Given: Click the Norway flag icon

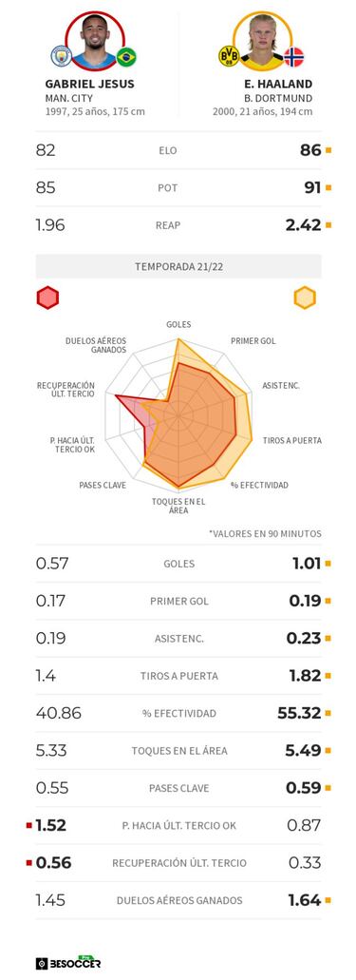Looking at the screenshot, I should coord(294,57).
